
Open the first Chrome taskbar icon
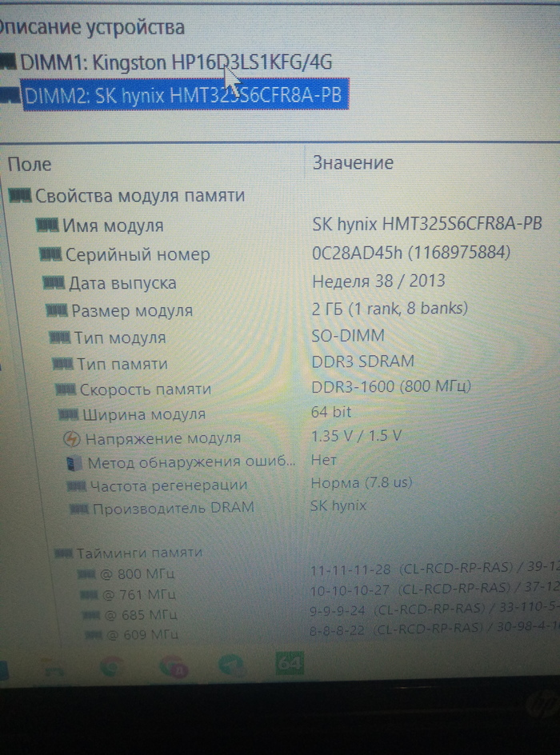(111, 666)
